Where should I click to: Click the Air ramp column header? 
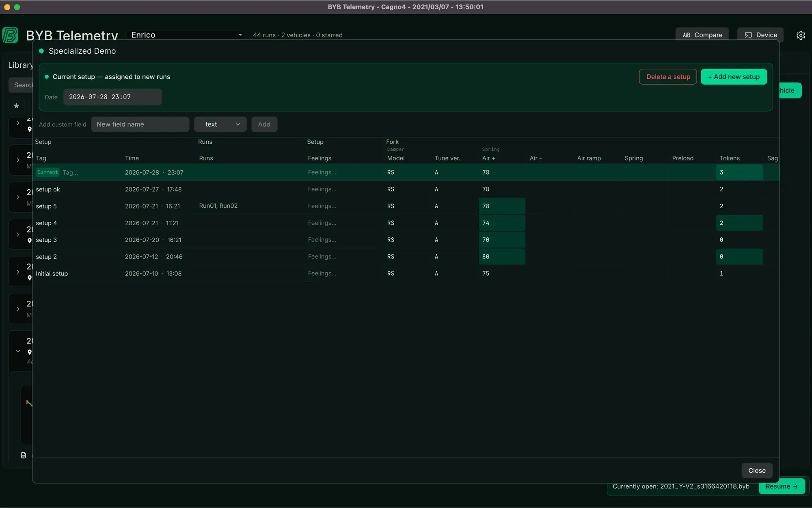pyautogui.click(x=589, y=158)
